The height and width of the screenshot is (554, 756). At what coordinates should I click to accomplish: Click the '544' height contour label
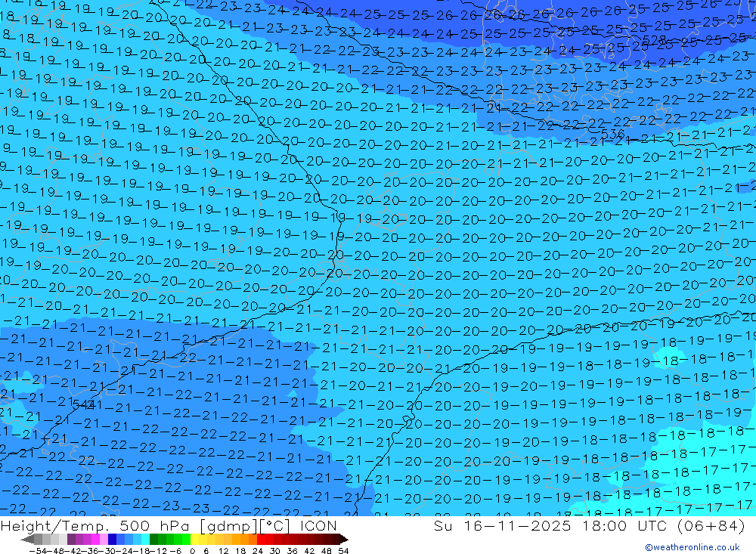[83, 404]
